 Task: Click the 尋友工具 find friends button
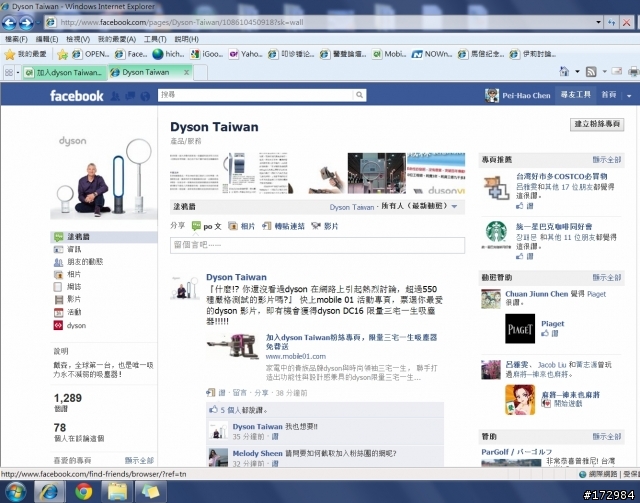coord(576,95)
